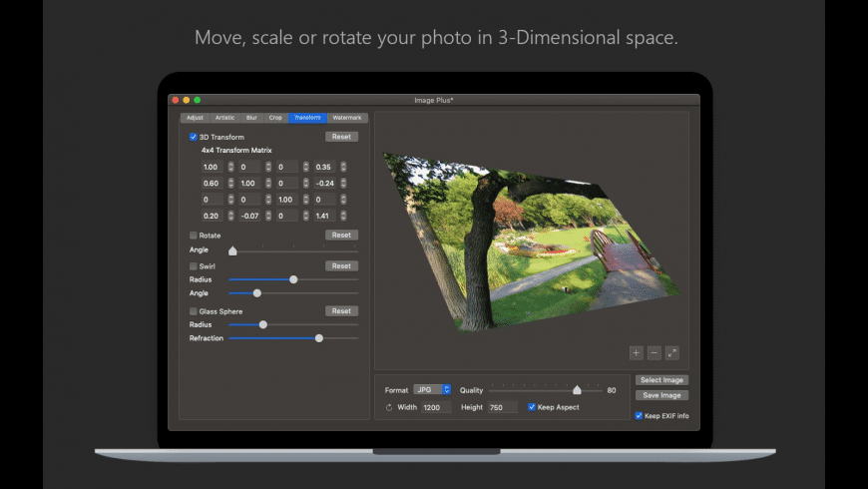Click stepper beside matrix value 0.60
This screenshot has width=868, height=489.
(x=230, y=183)
